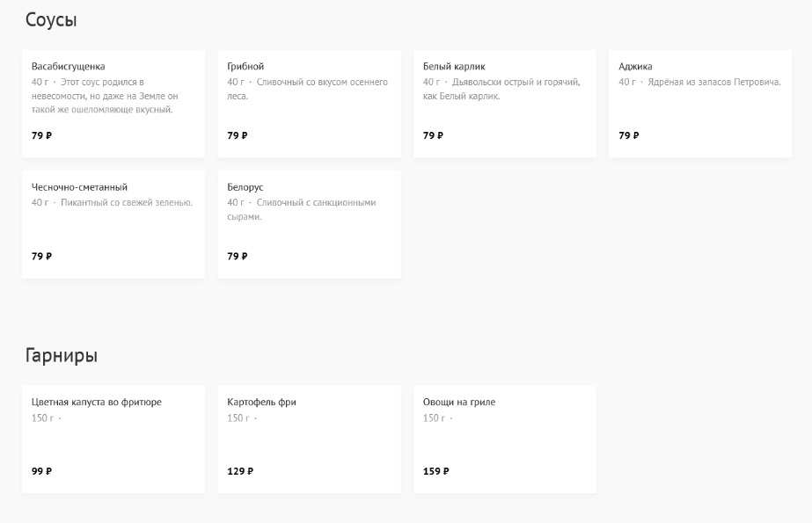Click the Белый карлик spicy description text
The height and width of the screenshot is (523, 812).
coord(501,89)
